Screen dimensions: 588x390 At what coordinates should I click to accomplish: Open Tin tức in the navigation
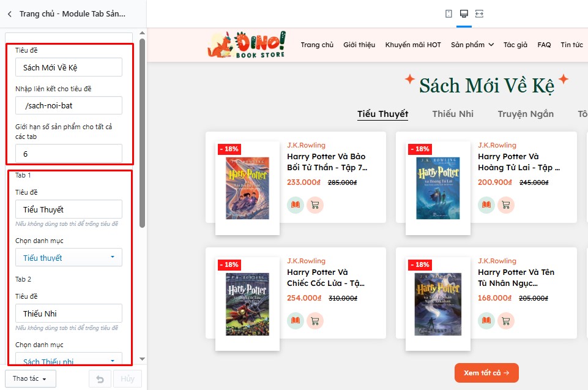point(572,45)
